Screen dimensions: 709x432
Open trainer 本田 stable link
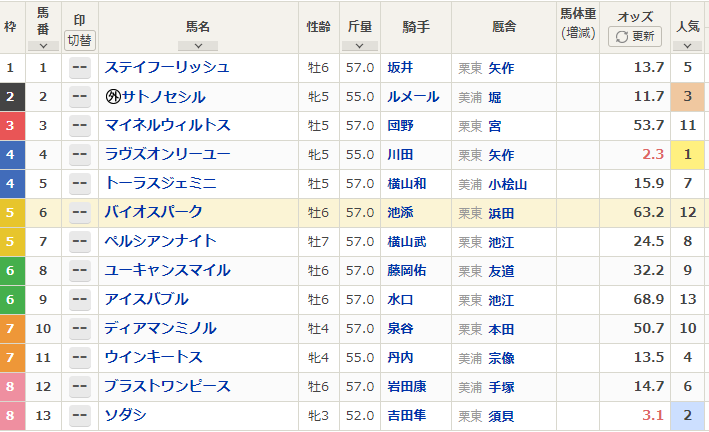point(501,329)
